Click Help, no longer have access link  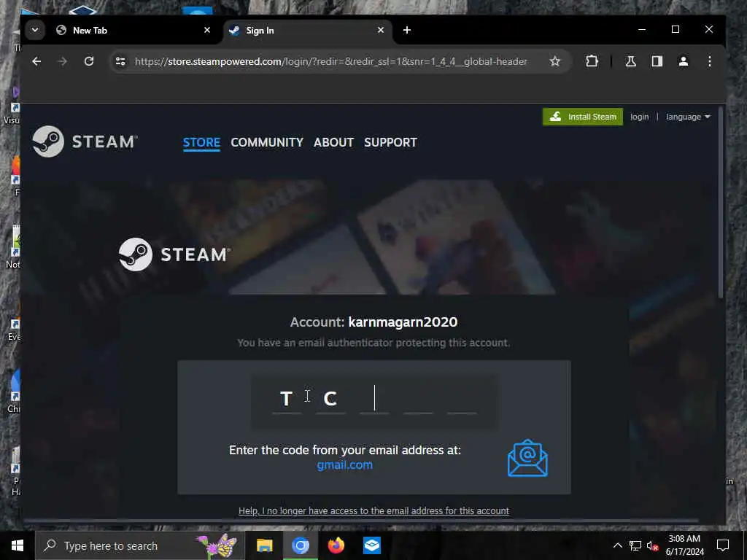pyautogui.click(x=373, y=510)
